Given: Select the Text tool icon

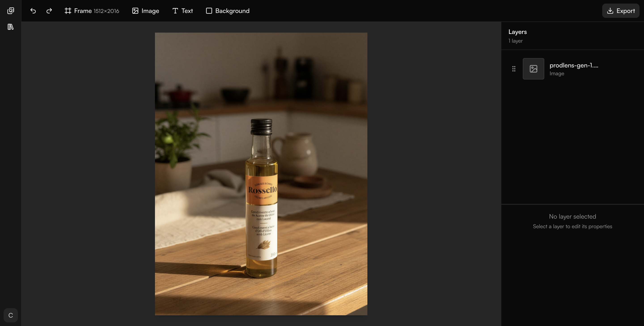Looking at the screenshot, I should click(175, 11).
